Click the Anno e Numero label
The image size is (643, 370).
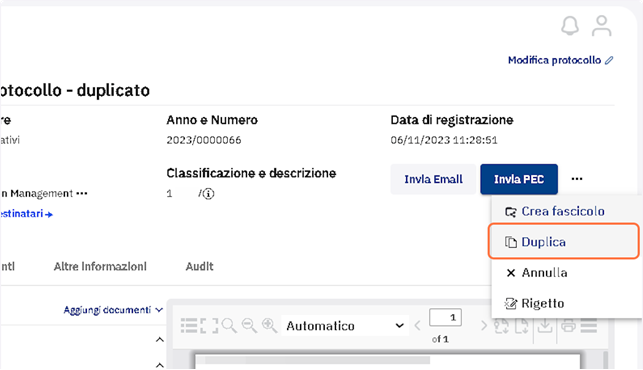[x=212, y=120]
